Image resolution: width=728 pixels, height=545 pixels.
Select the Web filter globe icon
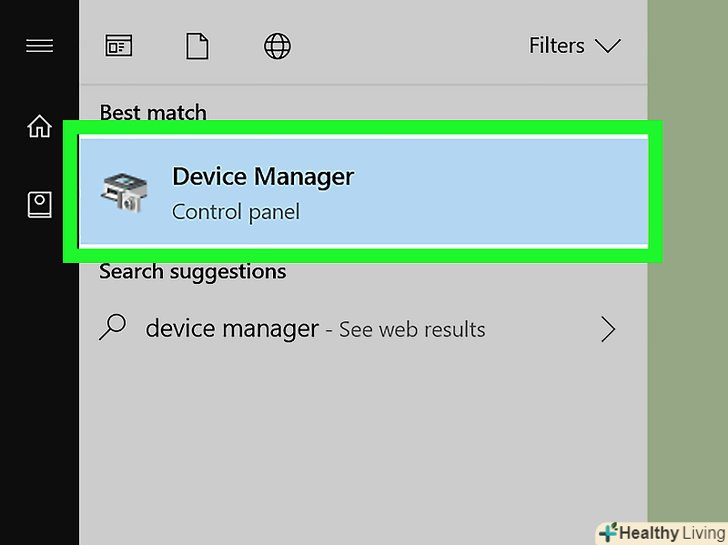[x=277, y=46]
